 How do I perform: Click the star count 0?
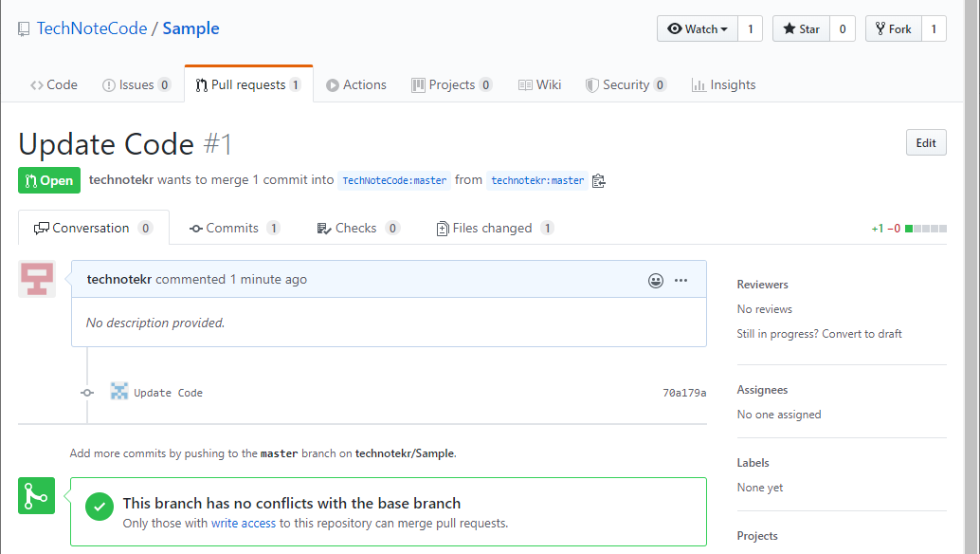pos(842,28)
